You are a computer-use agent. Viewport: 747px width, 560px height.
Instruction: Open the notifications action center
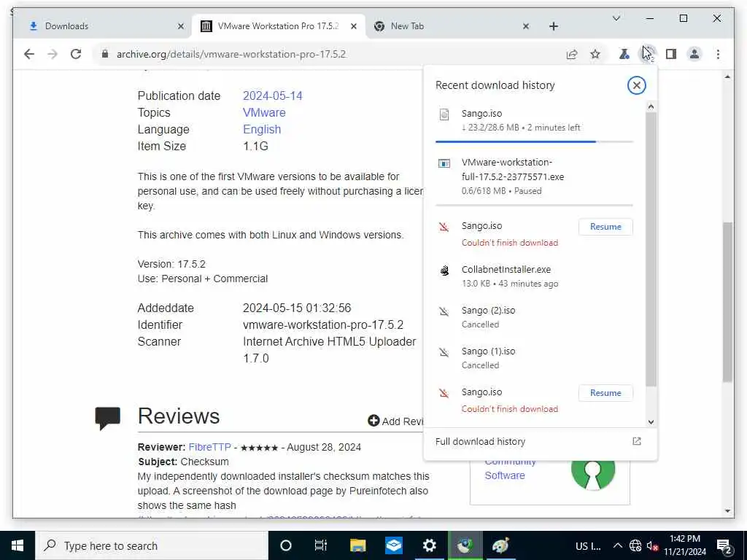pyautogui.click(x=724, y=545)
